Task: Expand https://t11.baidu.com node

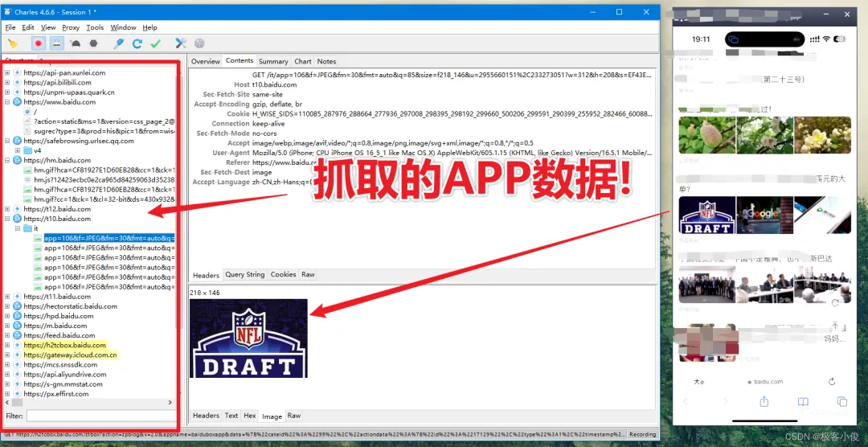Action: (7, 297)
